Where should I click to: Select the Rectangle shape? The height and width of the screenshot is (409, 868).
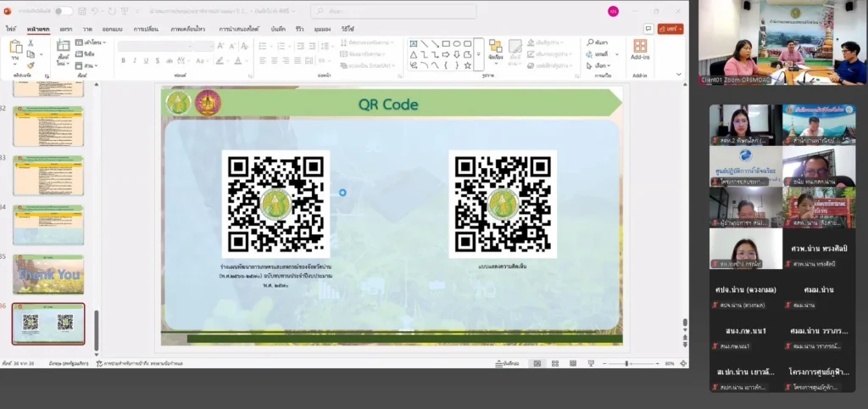tap(446, 44)
